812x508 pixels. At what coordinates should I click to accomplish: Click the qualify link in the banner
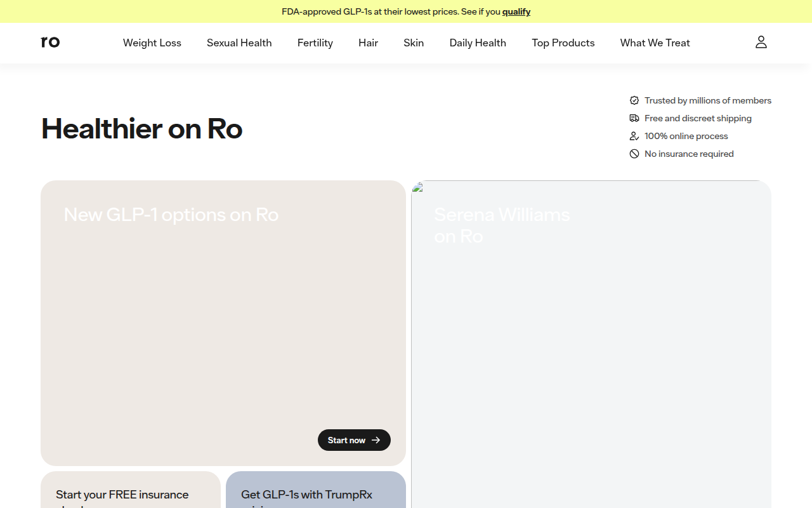pyautogui.click(x=516, y=11)
